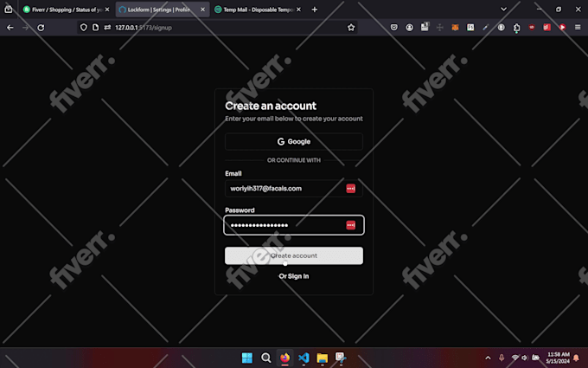Image resolution: width=588 pixels, height=368 pixels.
Task: Reload the signup page
Action: coord(41,28)
